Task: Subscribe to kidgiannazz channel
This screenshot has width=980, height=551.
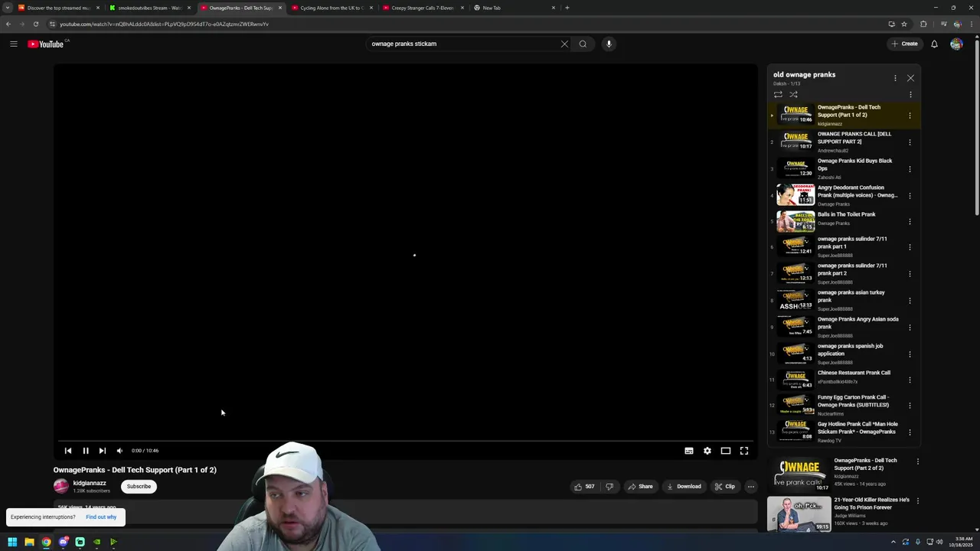Action: (139, 486)
